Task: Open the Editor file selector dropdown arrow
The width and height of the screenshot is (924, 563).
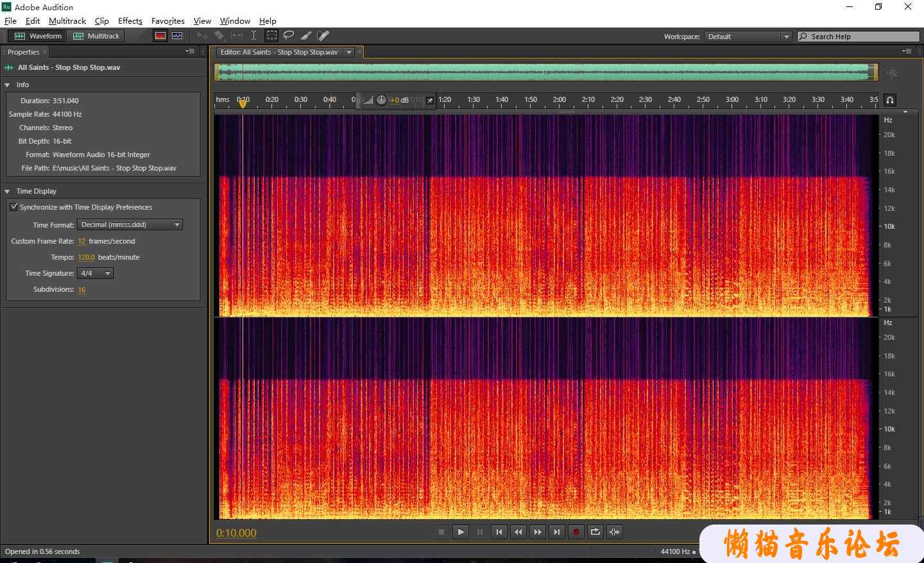Action: click(349, 52)
